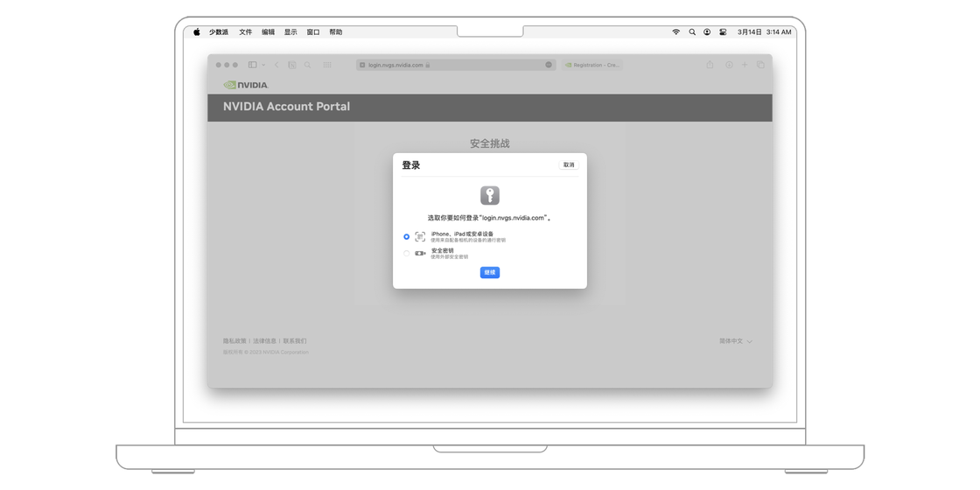Screen dimensions: 980x490
Task: Click the Notion extension icon in the toolbar
Action: (x=292, y=65)
